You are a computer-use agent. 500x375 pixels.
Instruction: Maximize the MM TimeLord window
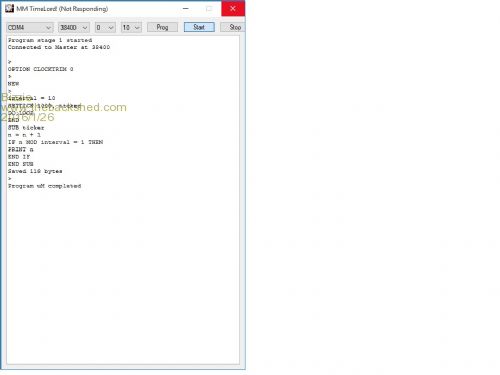pos(209,8)
